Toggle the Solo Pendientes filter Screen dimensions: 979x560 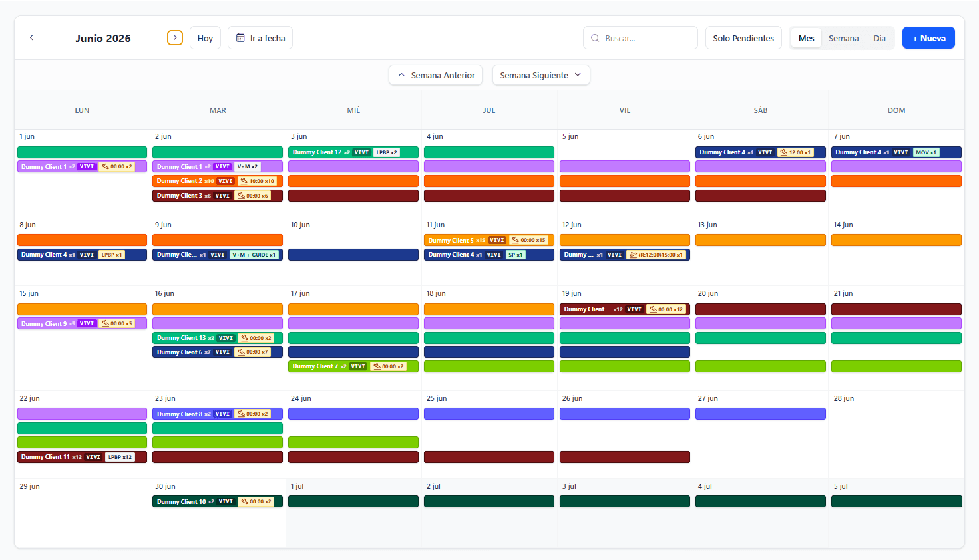click(x=743, y=38)
